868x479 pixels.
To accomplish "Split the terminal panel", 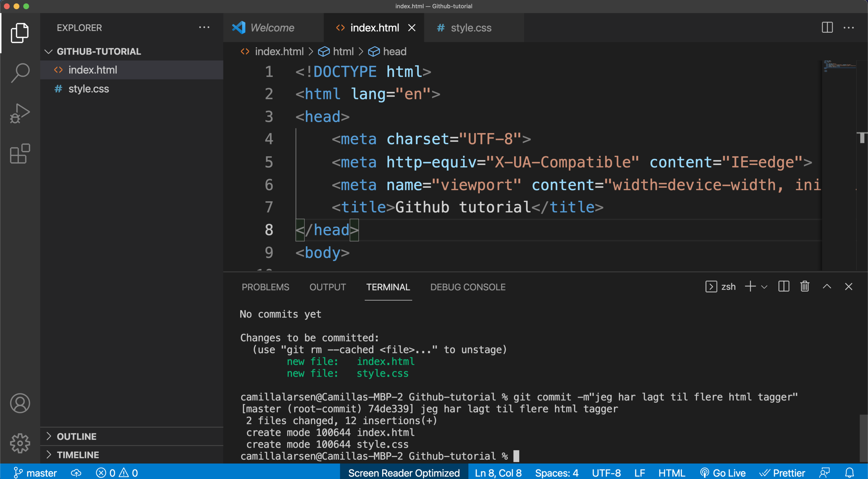I will coord(783,287).
